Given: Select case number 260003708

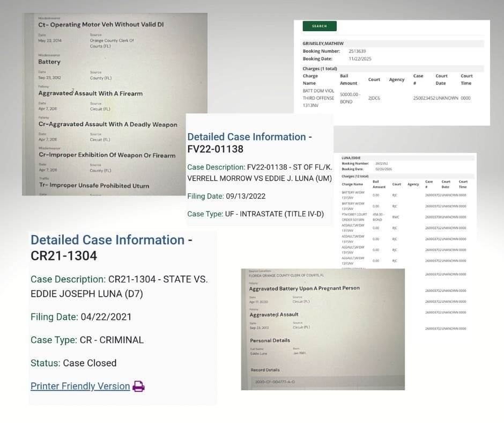Looking at the screenshot, I should [433, 217].
